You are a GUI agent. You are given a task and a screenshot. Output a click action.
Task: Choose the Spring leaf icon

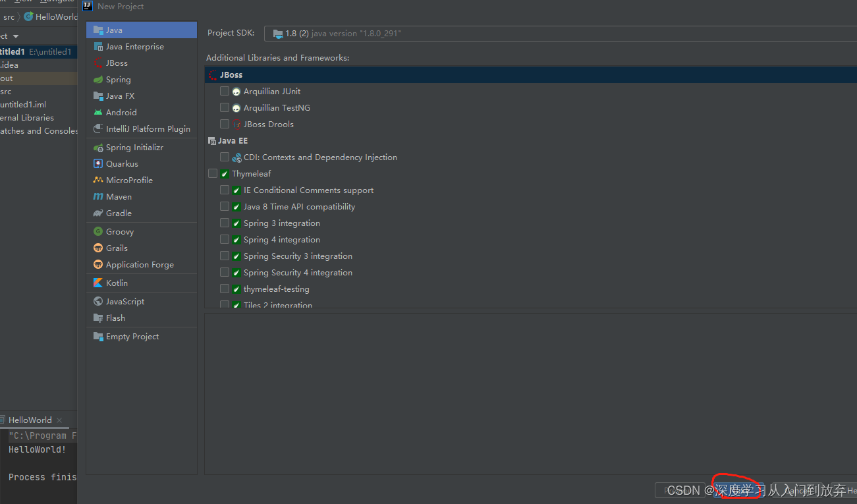[x=98, y=80]
